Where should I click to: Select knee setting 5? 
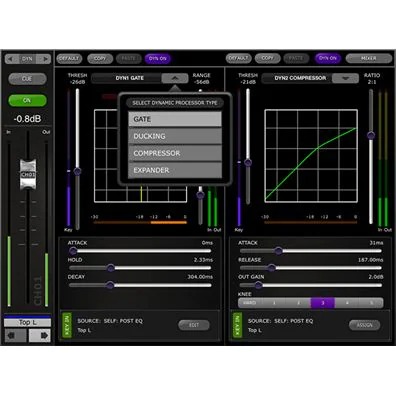[x=371, y=303]
